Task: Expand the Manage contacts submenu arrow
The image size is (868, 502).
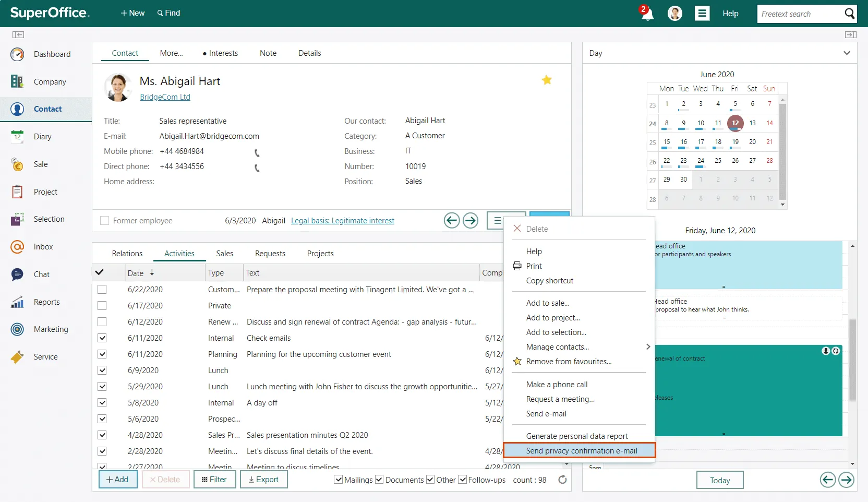Action: [648, 346]
